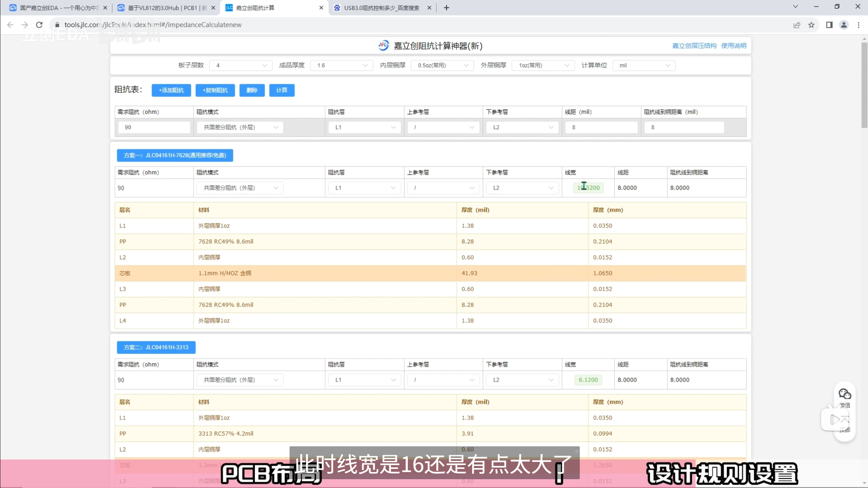The width and height of the screenshot is (868, 488).
Task: Expand the 计算单位 dropdown showing mil
Action: (644, 65)
